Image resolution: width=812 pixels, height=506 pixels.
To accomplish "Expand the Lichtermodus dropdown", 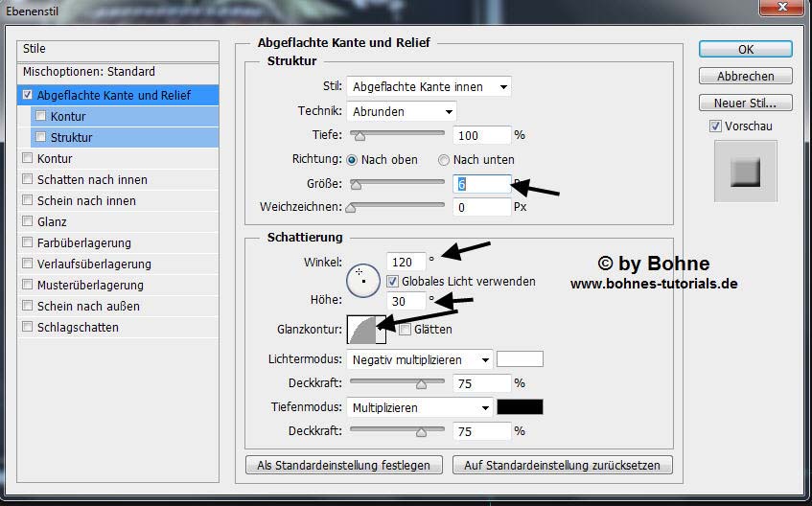I will 420,360.
